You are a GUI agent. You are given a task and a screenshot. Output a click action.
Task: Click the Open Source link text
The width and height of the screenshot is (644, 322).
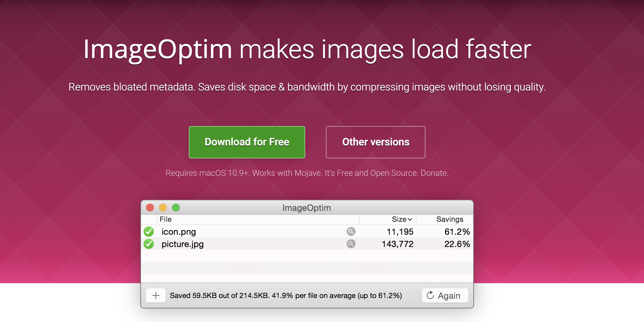[x=394, y=173]
